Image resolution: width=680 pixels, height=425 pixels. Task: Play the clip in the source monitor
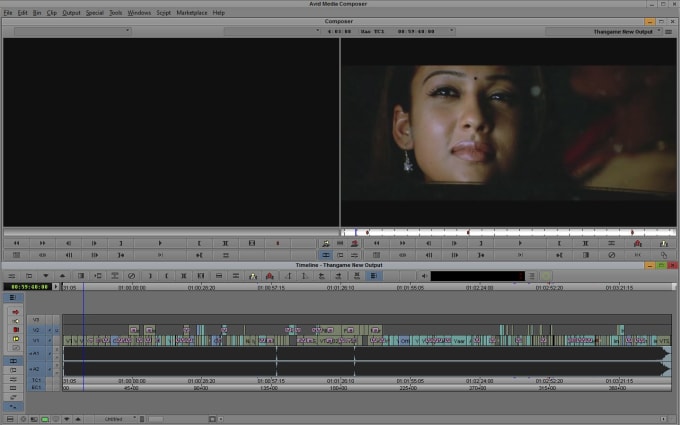[160, 243]
